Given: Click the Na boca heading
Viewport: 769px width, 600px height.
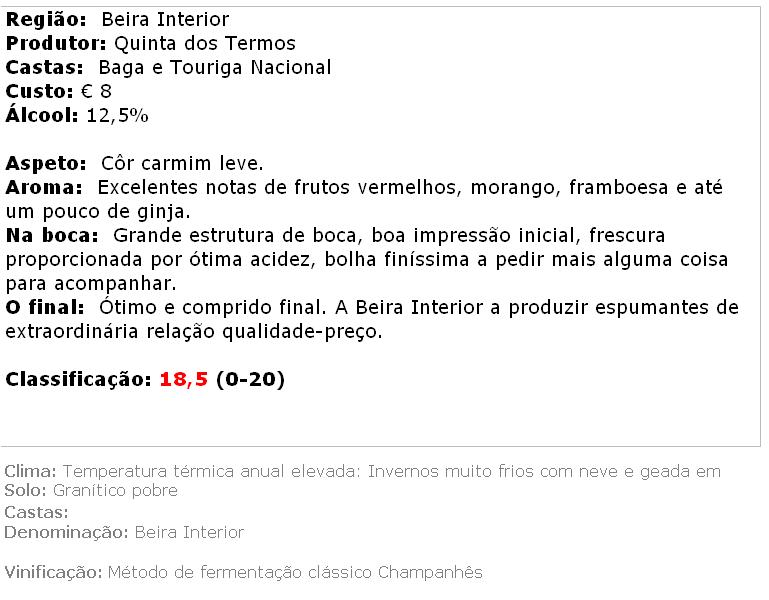Looking at the screenshot, I should (52, 235).
